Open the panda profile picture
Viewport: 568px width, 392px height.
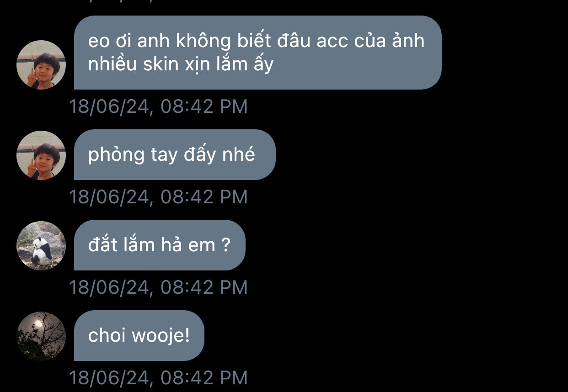41,246
